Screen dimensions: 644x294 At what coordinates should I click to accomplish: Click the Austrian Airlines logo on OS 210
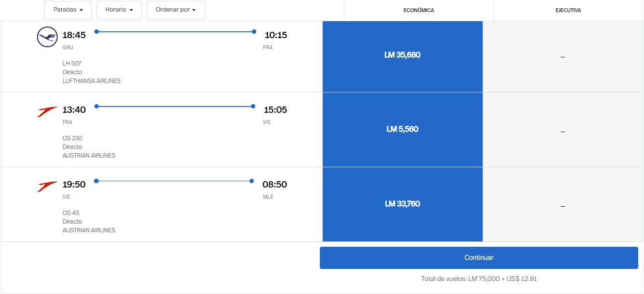(47, 112)
